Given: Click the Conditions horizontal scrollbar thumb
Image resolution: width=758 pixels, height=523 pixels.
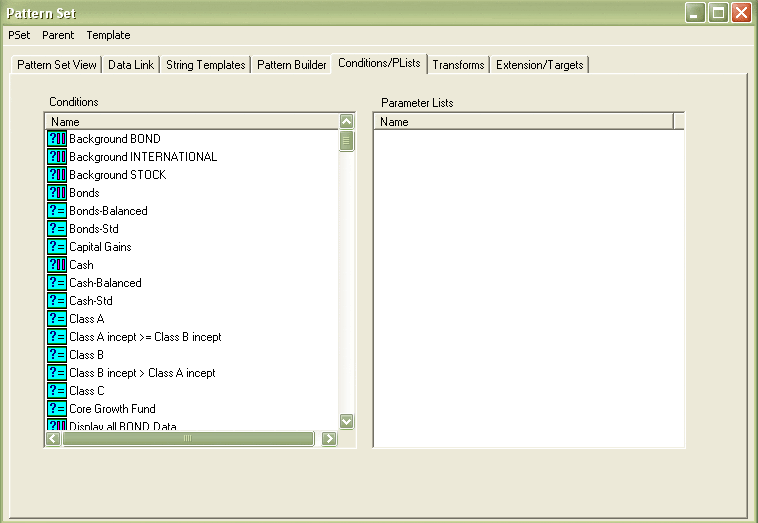Looking at the screenshot, I should tap(188, 438).
